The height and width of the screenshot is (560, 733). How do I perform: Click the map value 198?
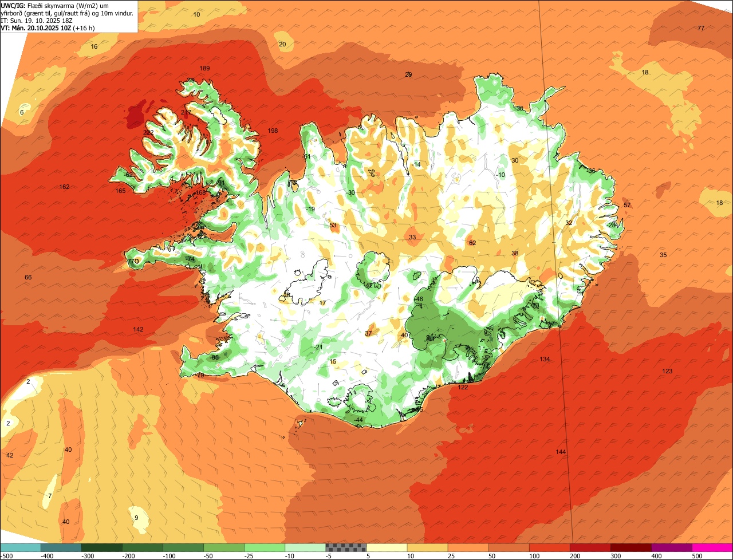pos(273,131)
